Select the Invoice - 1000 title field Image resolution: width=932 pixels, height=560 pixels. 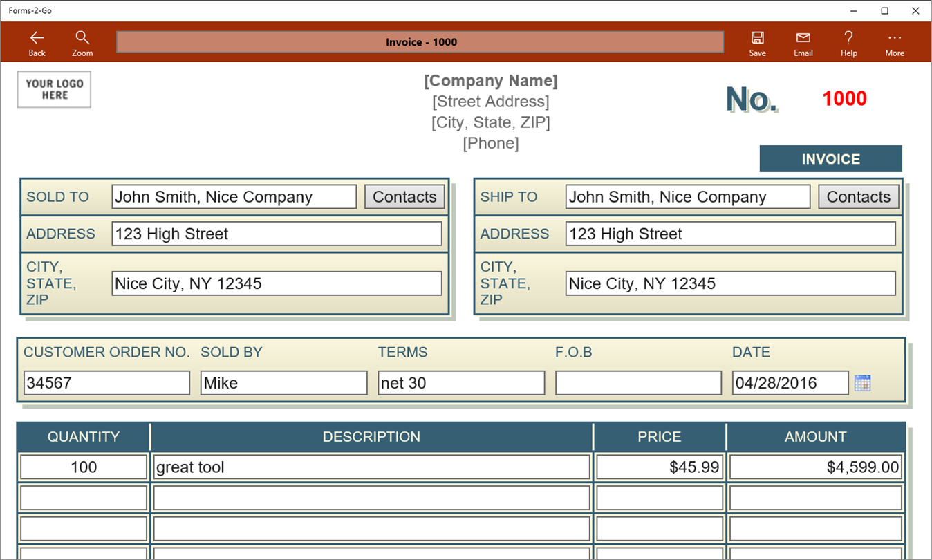click(420, 42)
